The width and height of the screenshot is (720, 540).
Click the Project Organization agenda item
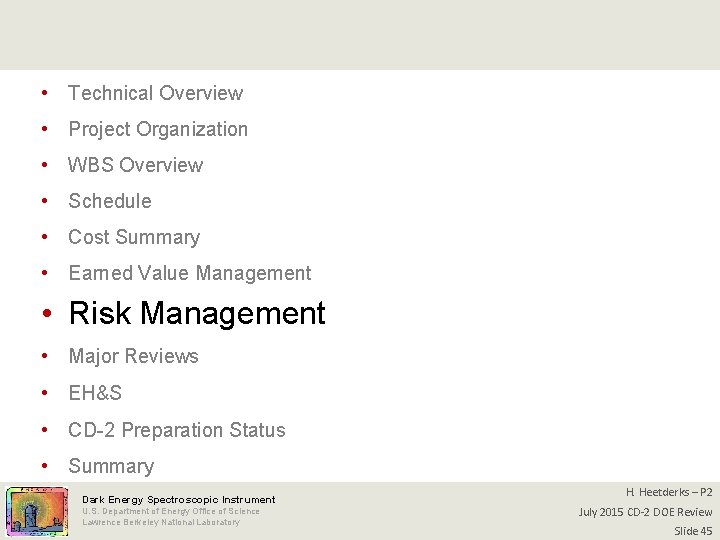(158, 129)
